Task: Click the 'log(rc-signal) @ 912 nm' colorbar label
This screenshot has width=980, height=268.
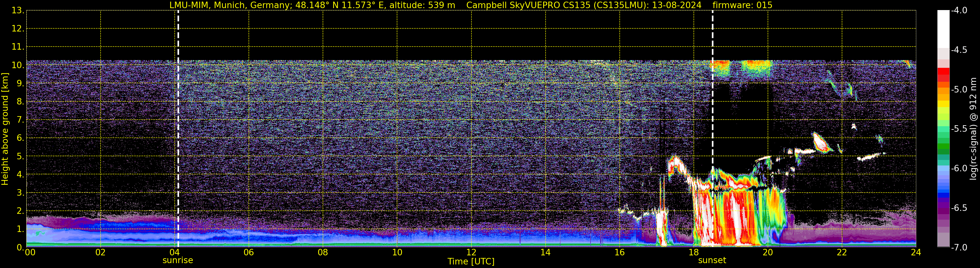Action: tap(973, 129)
